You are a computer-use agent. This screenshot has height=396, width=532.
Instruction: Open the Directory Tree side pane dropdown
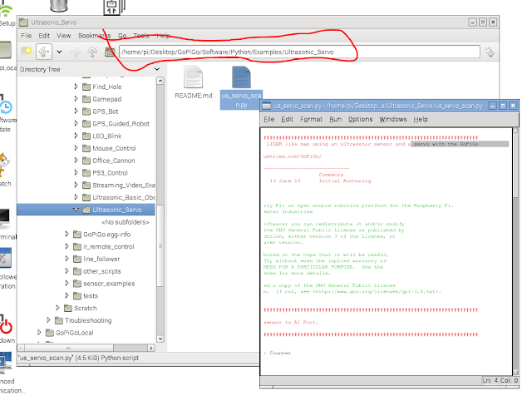(x=157, y=69)
